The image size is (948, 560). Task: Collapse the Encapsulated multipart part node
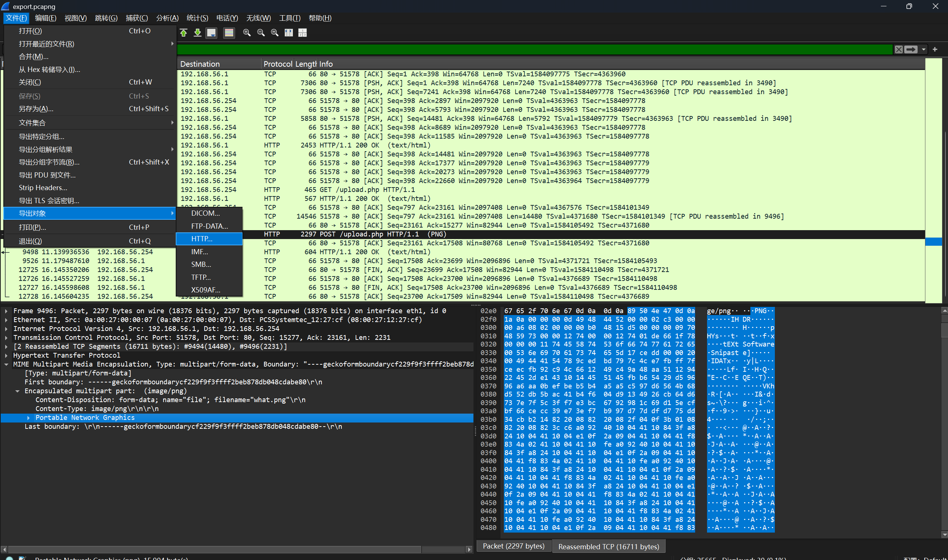(x=17, y=391)
